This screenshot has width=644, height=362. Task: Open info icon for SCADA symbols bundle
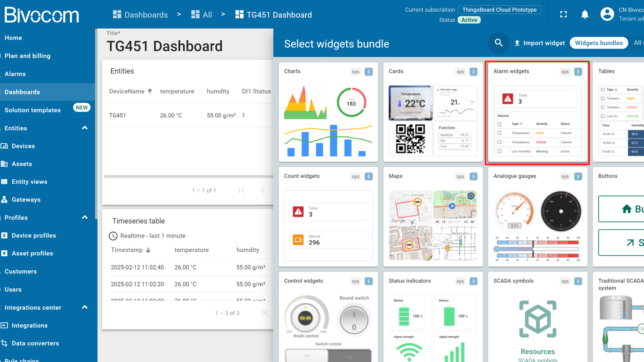point(578,282)
